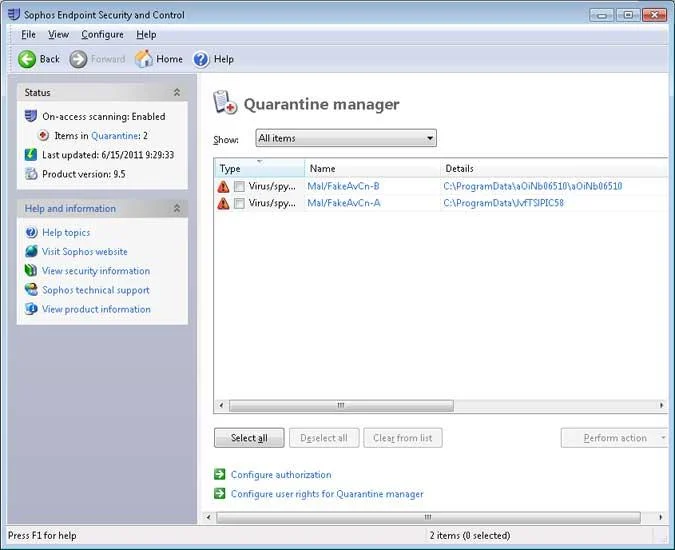Click the main pane bottom horizontal scrollbar thumb
The width and height of the screenshot is (675, 550).
(x=428, y=517)
